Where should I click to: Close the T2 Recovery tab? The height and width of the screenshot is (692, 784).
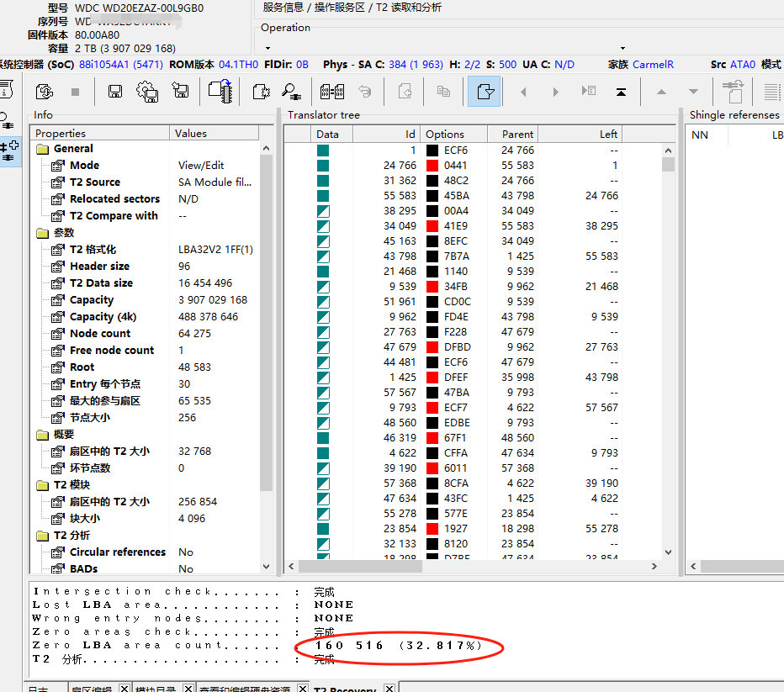tap(389, 688)
